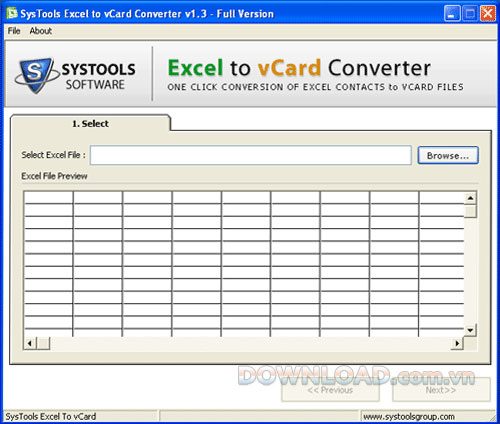Close the SysTools converter window

(x=488, y=14)
